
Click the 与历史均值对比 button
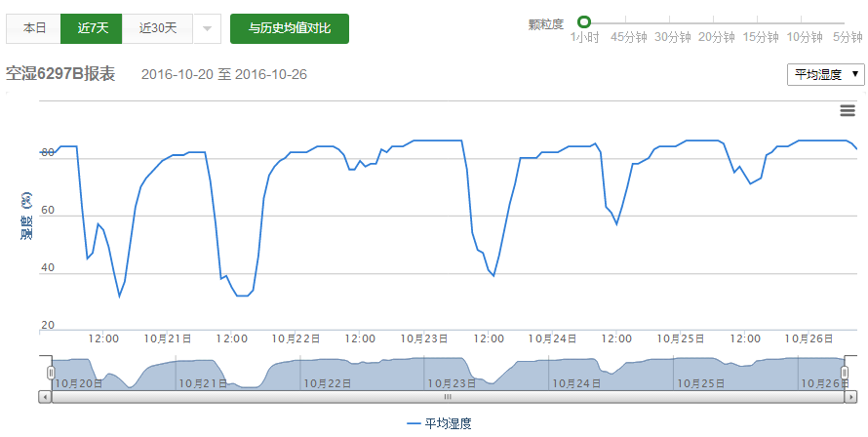(290, 28)
